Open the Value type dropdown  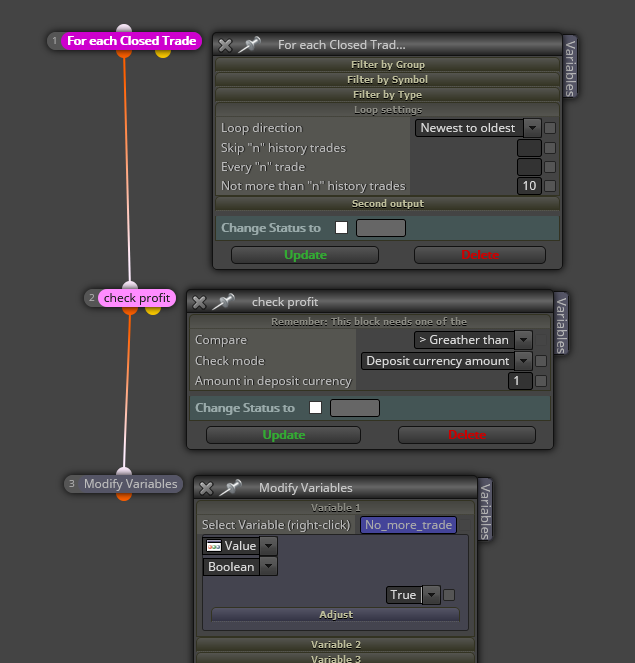coord(240,546)
